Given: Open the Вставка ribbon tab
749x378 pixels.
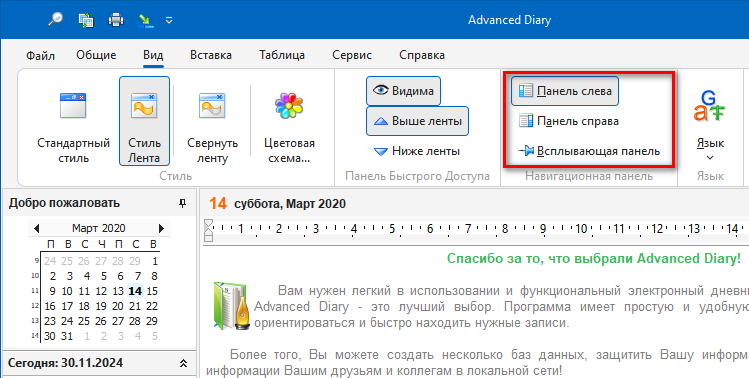Looking at the screenshot, I should point(211,55).
